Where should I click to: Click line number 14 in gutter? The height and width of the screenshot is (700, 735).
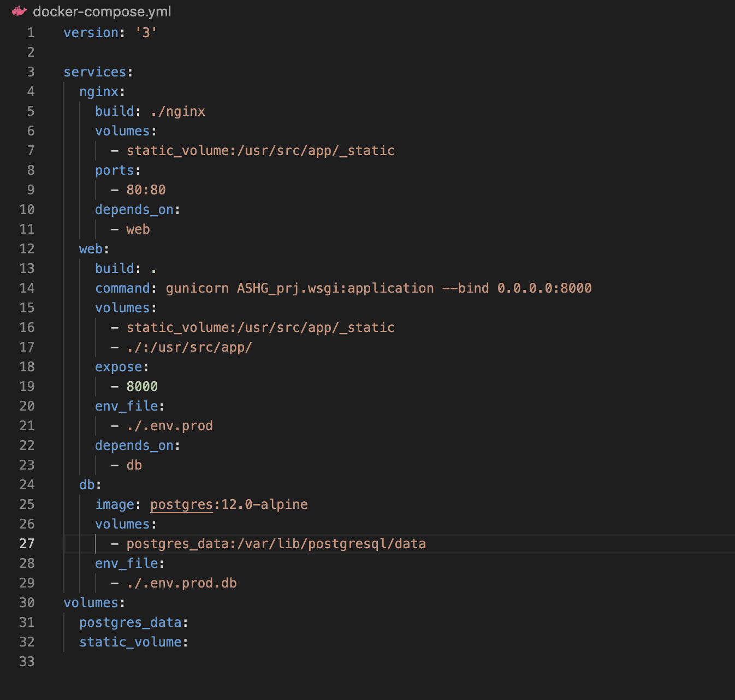27,288
